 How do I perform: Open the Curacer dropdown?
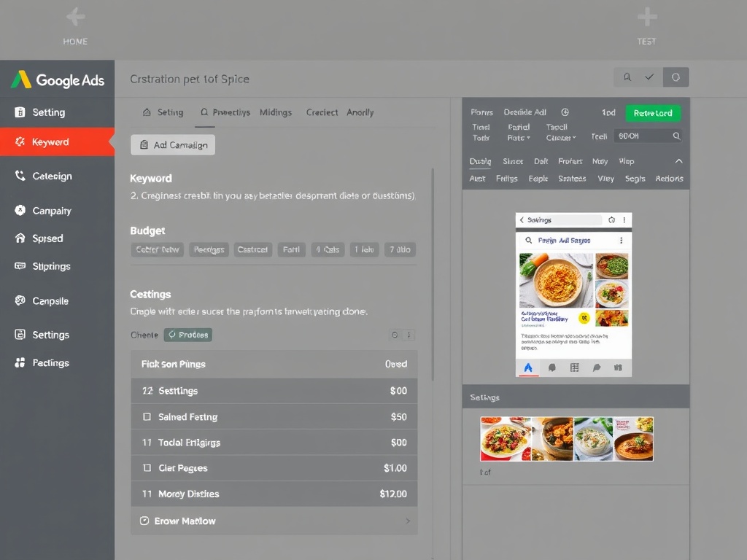(560, 138)
